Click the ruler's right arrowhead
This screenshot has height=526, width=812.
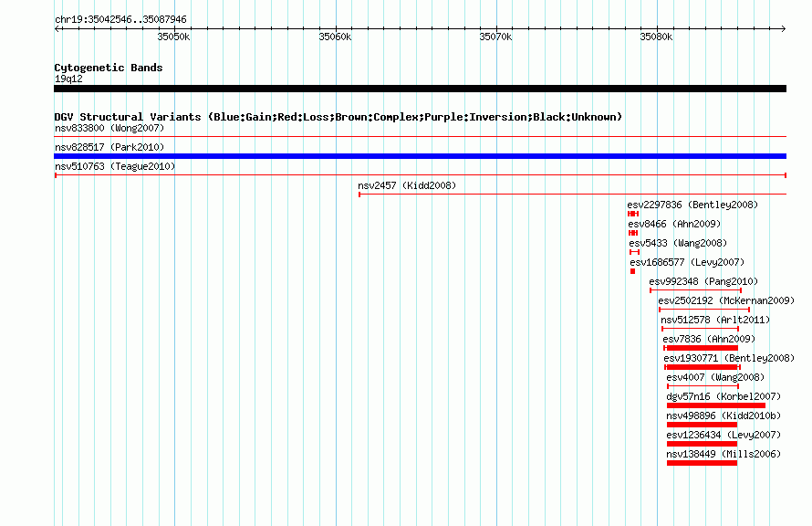(x=784, y=28)
